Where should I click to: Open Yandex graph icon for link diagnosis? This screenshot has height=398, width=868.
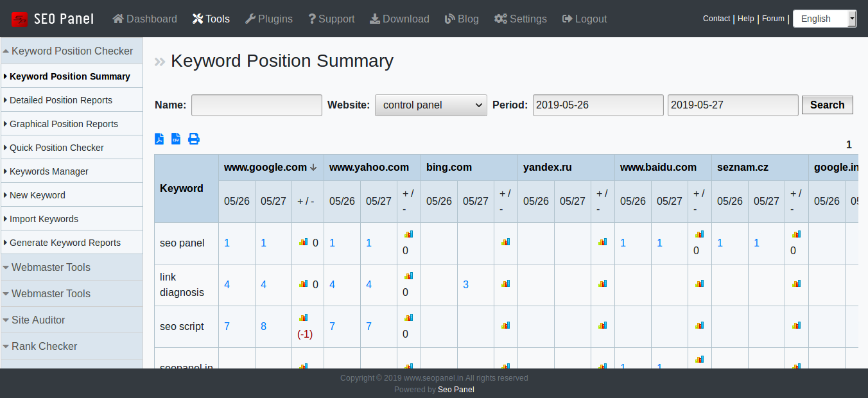(x=603, y=284)
